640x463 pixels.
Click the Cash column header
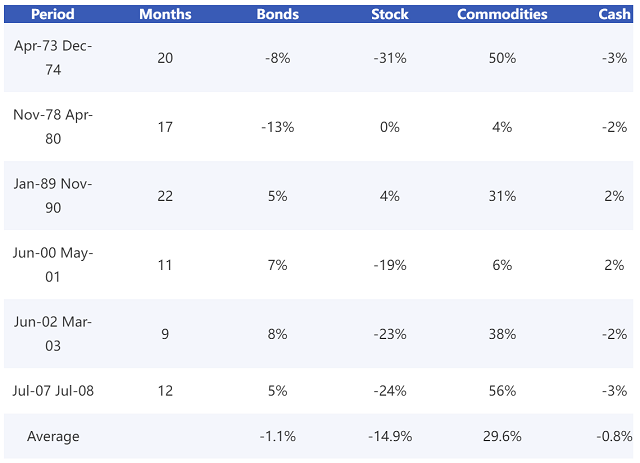pos(614,15)
